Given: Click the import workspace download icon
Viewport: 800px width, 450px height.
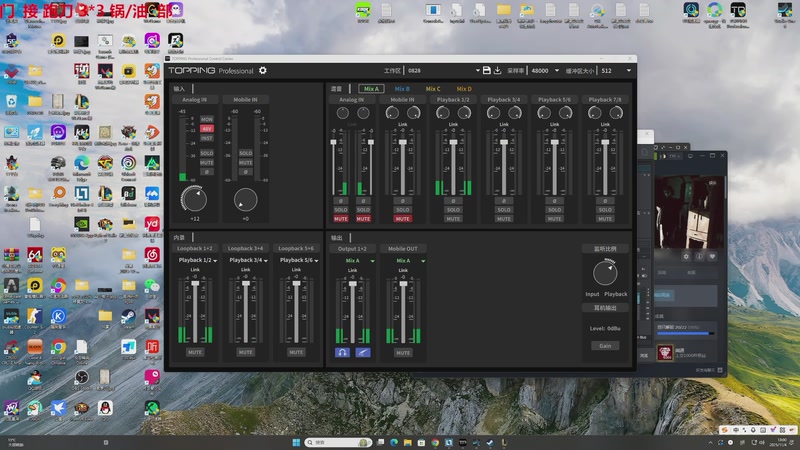Looking at the screenshot, I should (498, 71).
